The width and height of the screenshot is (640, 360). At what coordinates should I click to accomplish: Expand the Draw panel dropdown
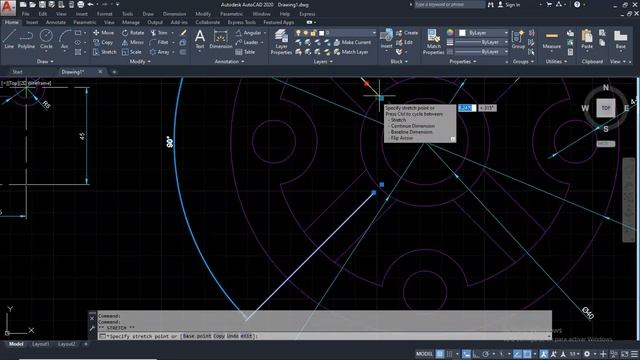45,62
